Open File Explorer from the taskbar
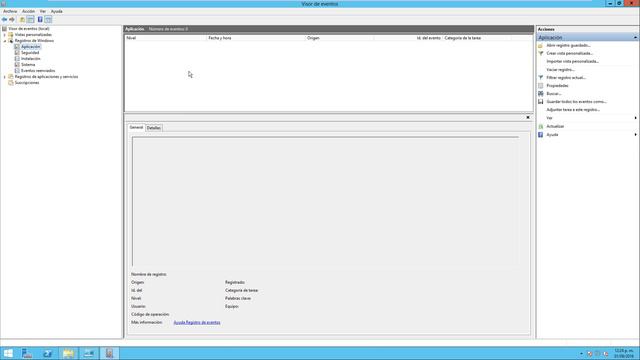Image resolution: width=640 pixels, height=360 pixels. pyautogui.click(x=68, y=353)
